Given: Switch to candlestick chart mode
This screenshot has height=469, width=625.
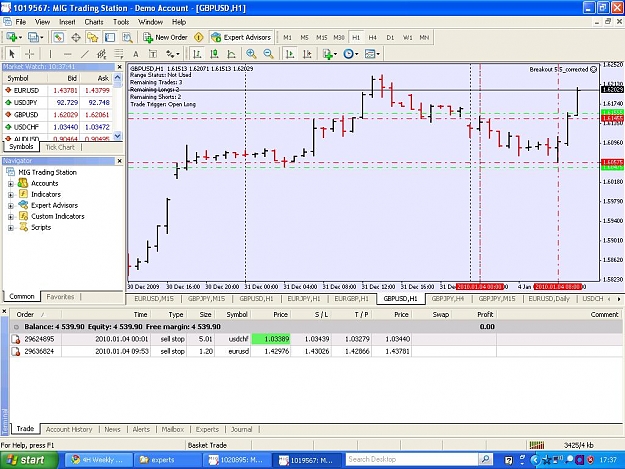Looking at the screenshot, I should tap(214, 54).
